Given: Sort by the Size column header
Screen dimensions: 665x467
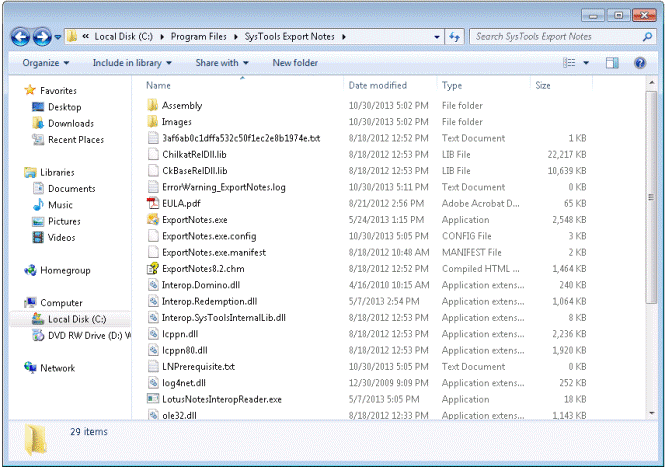Looking at the screenshot, I should (543, 85).
